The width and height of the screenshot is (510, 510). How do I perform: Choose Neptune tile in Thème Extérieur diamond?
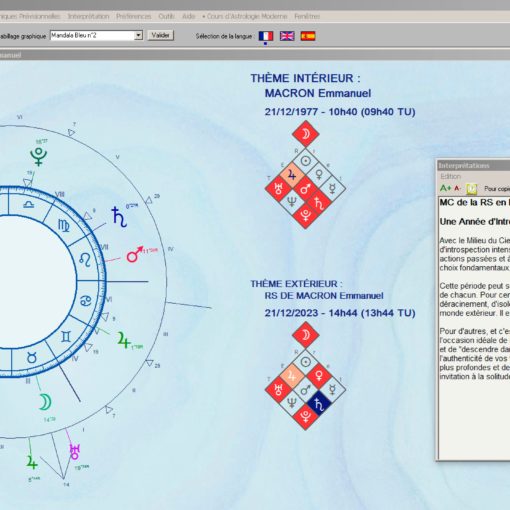pyautogui.click(x=292, y=403)
